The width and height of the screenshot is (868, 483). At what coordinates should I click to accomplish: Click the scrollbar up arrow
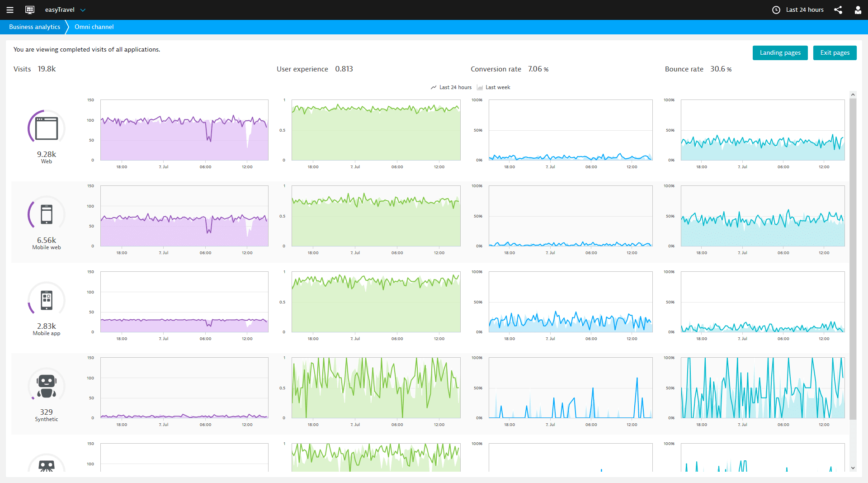(853, 95)
